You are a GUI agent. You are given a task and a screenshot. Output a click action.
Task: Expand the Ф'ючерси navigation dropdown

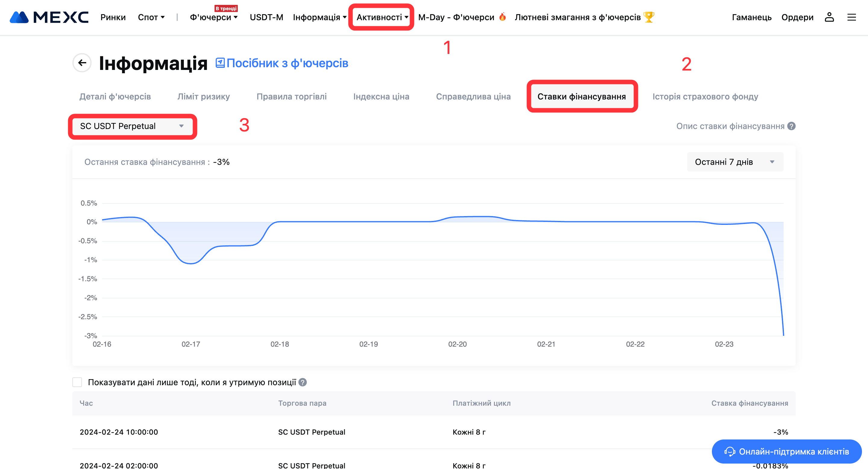click(x=214, y=17)
